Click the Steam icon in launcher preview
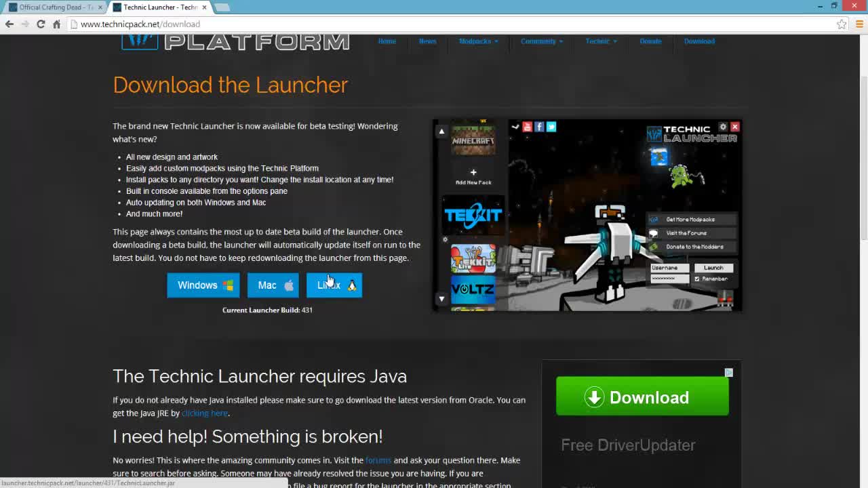 pyautogui.click(x=515, y=127)
